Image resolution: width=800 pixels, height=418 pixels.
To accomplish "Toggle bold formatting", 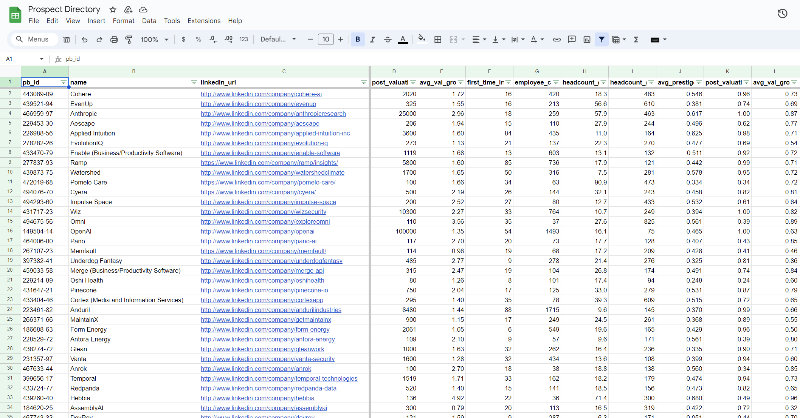I will pos(358,39).
